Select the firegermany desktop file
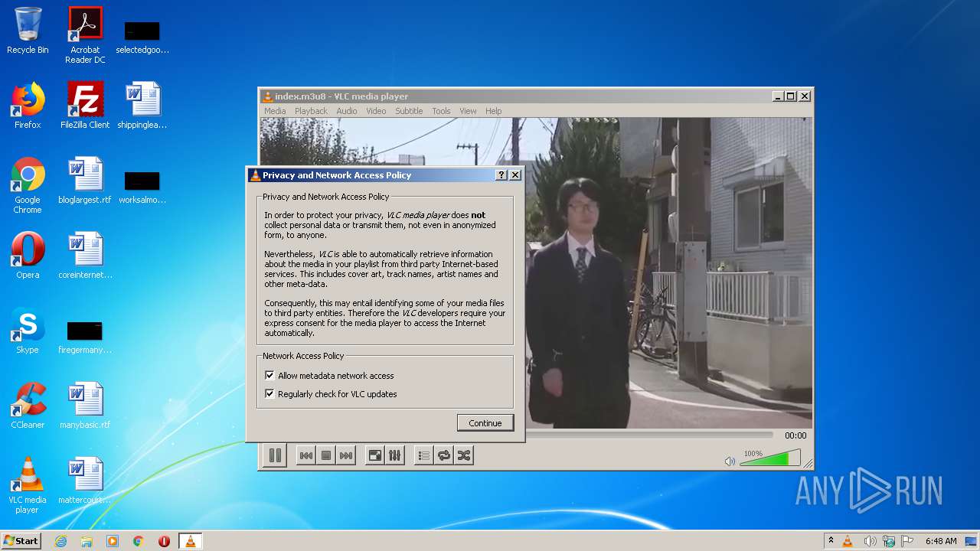980x551 pixels. click(x=85, y=337)
